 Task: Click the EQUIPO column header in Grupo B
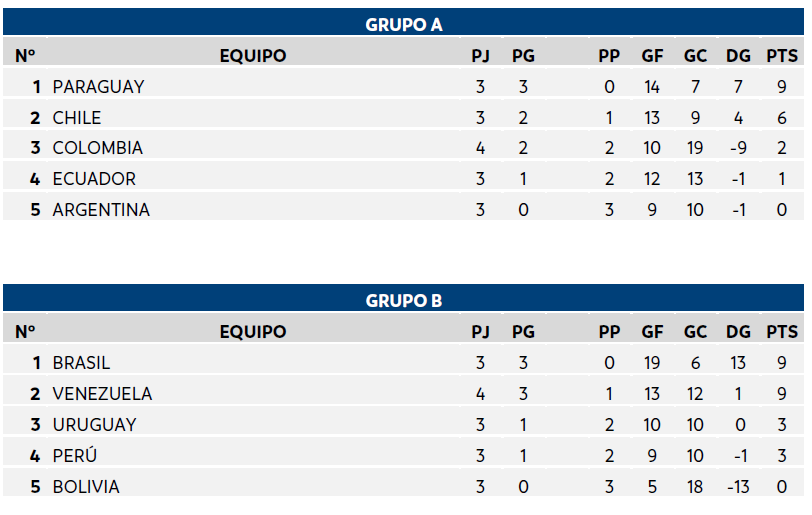point(253,332)
